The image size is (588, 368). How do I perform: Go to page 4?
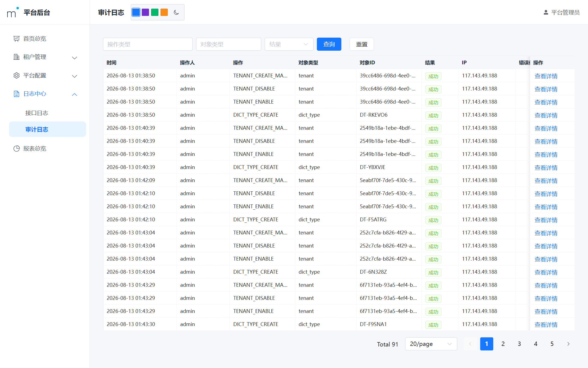pyautogui.click(x=536, y=344)
